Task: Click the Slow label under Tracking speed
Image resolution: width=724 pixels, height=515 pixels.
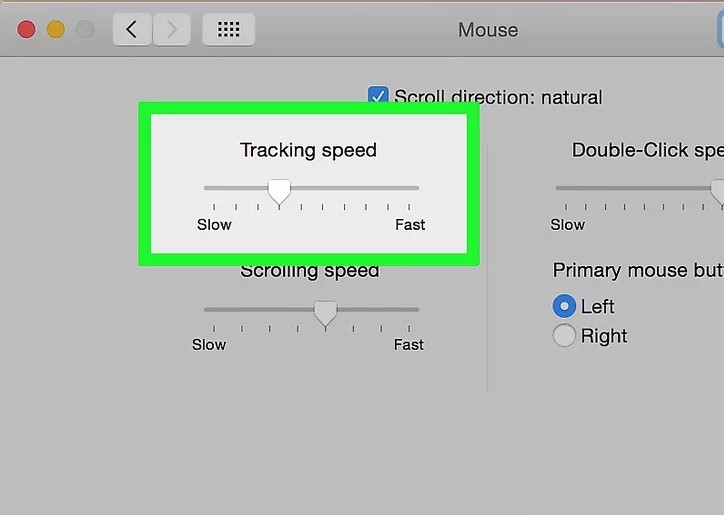Action: pos(214,224)
